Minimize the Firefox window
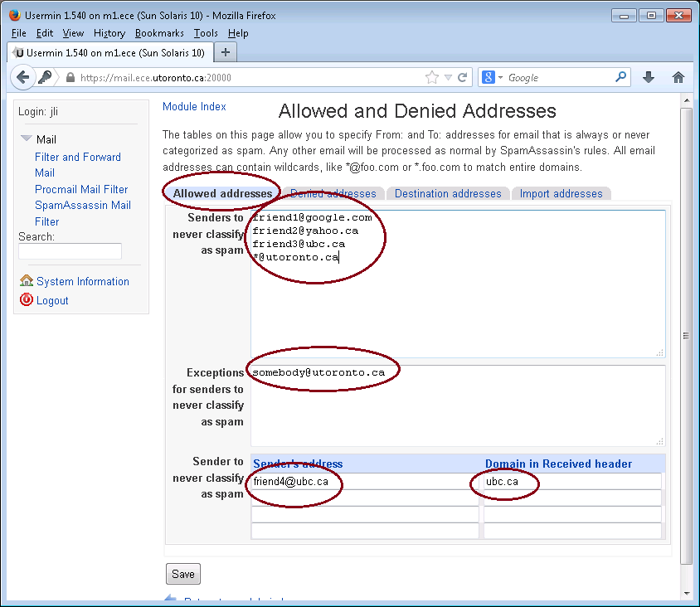The image size is (700, 607). click(624, 16)
